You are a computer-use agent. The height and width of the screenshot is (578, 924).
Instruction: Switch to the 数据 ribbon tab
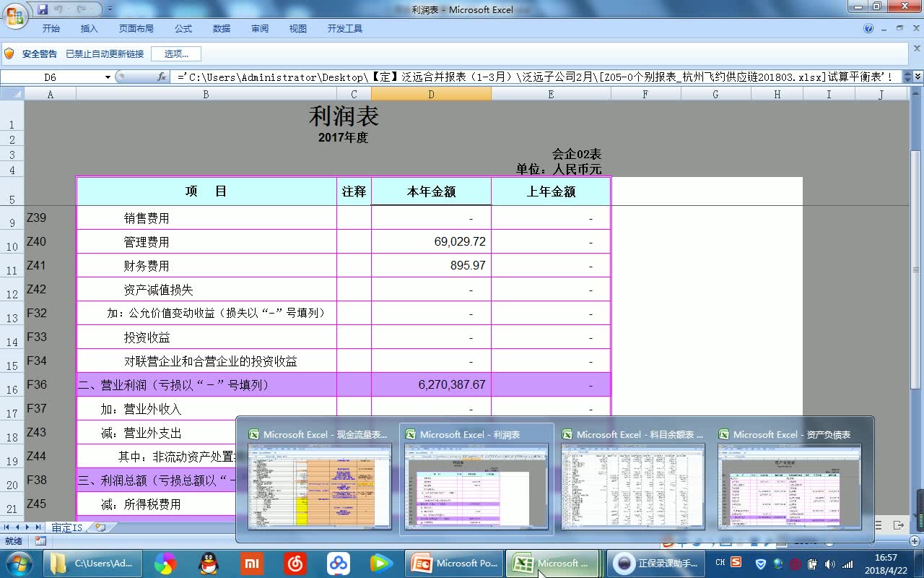tap(222, 28)
